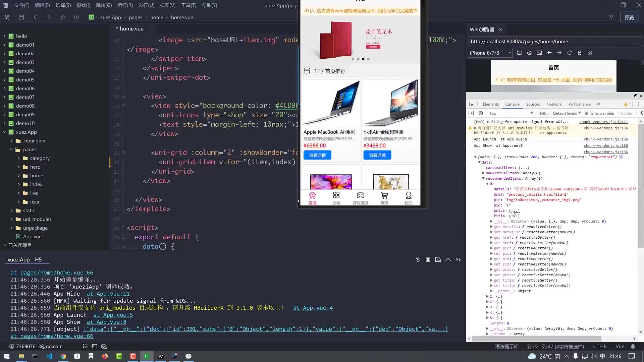Click browser forward arrow in Web浏览器 panel

(x=559, y=53)
